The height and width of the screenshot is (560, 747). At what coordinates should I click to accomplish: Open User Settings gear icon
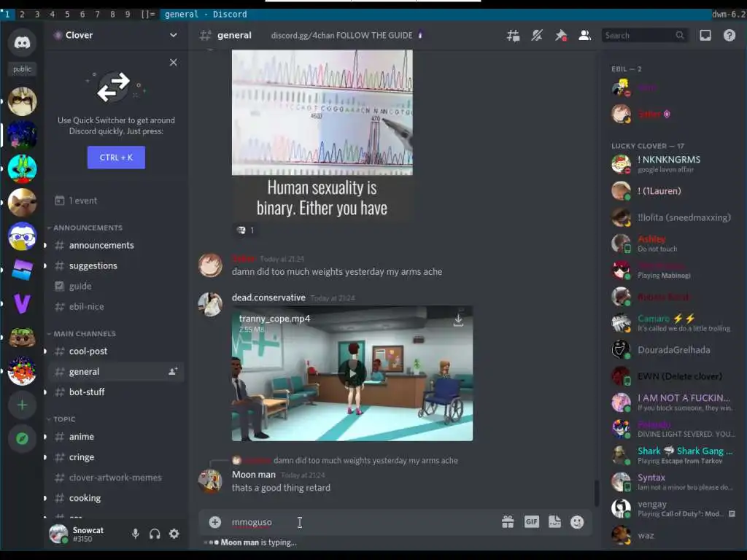174,534
